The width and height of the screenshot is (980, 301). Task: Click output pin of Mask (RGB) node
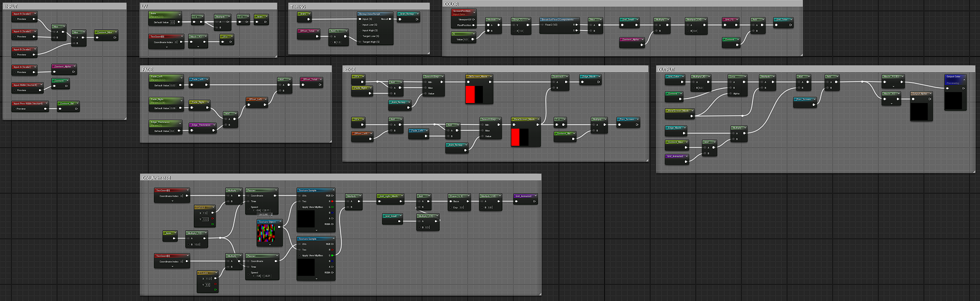click(902, 82)
